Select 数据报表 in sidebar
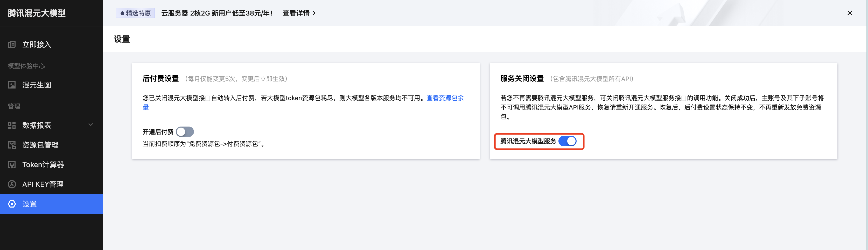868x250 pixels. pos(52,125)
